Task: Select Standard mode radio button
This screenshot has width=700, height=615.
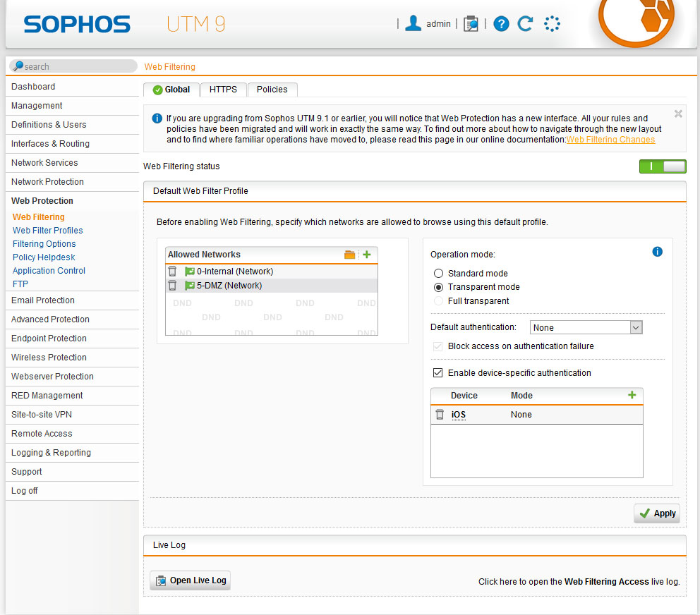Action: 438,274
